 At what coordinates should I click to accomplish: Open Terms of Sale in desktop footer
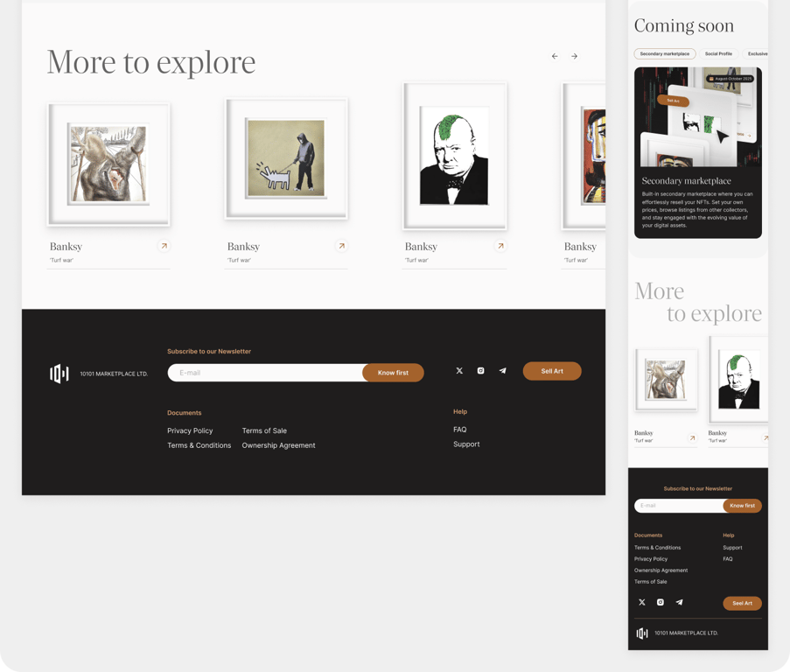[264, 430]
